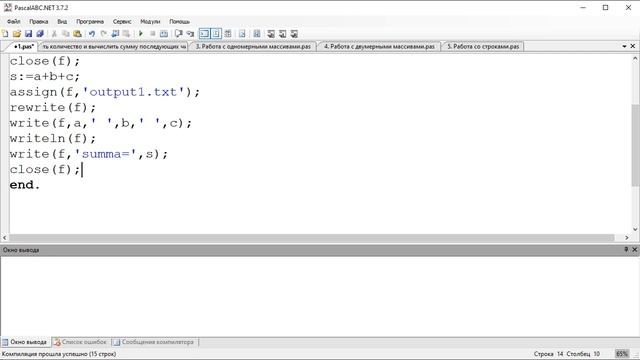
Task: Click the 65% zoom indicator in status bar
Action: coord(622,354)
